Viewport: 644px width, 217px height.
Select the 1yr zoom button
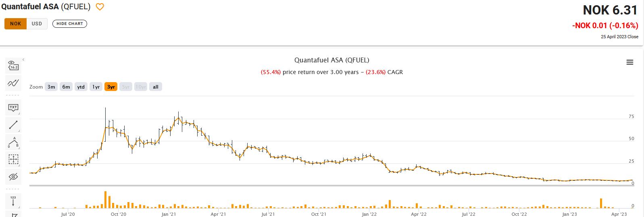tap(96, 87)
